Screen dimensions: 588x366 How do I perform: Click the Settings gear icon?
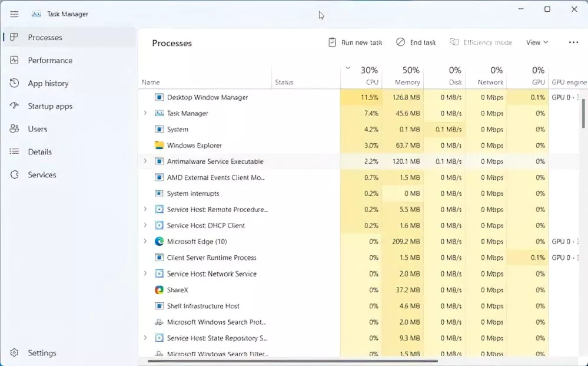tap(14, 353)
